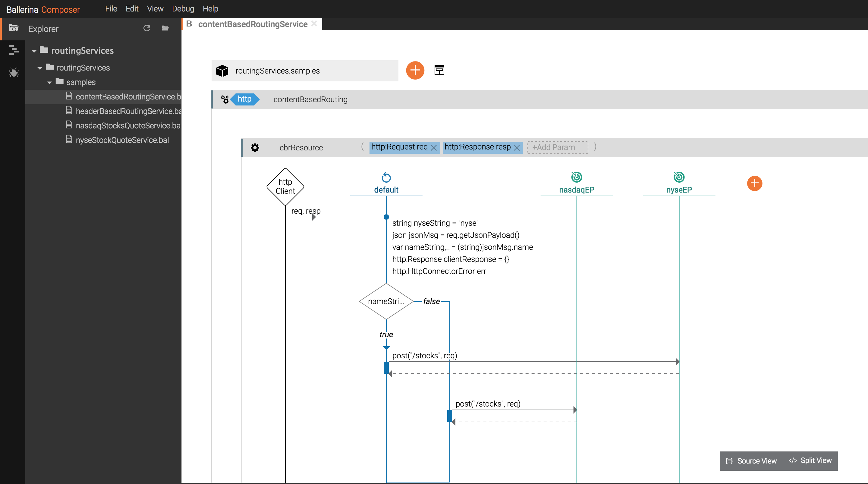The height and width of the screenshot is (484, 868).
Task: Collapse the top routingServices root folder
Action: pyautogui.click(x=34, y=51)
